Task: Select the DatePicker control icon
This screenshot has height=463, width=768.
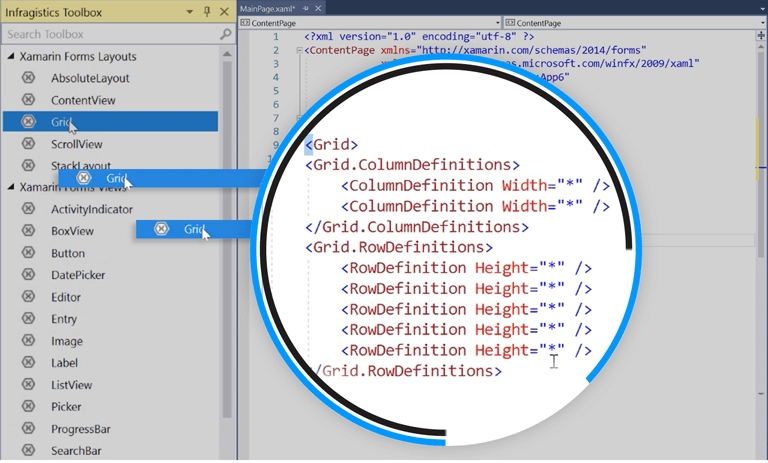Action: tap(28, 275)
